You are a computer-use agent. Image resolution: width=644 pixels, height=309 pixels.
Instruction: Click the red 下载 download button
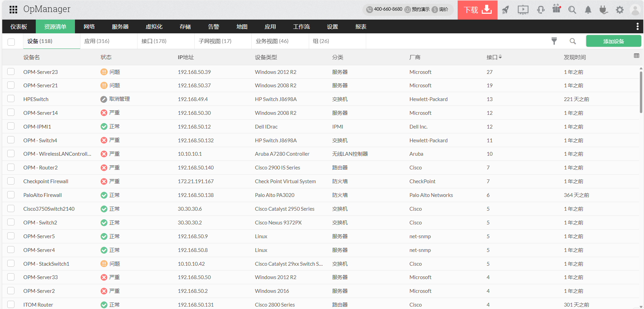pos(478,10)
